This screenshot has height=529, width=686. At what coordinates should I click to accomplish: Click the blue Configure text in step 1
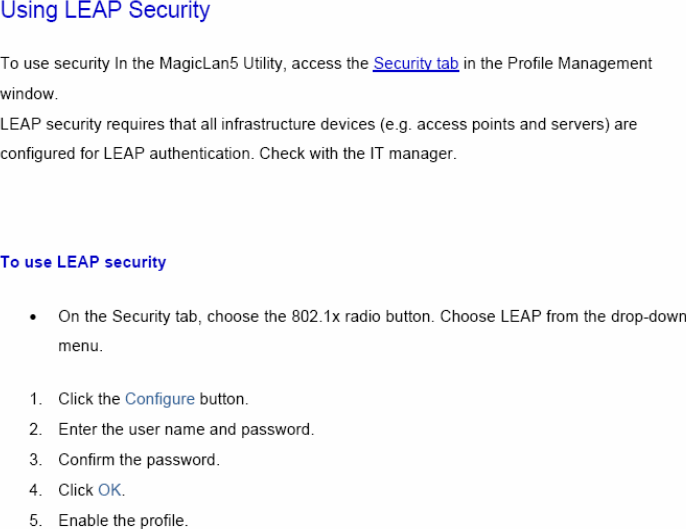click(x=159, y=399)
